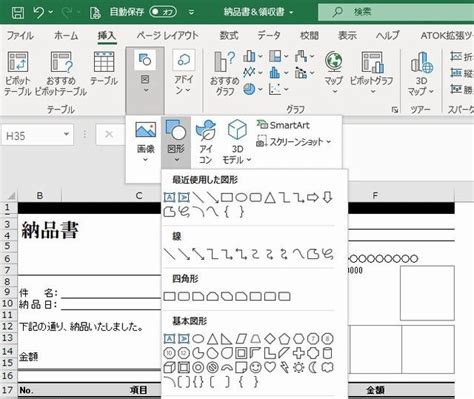Select the cloud shape in 基本図形
474x399 pixels.
[328, 367]
